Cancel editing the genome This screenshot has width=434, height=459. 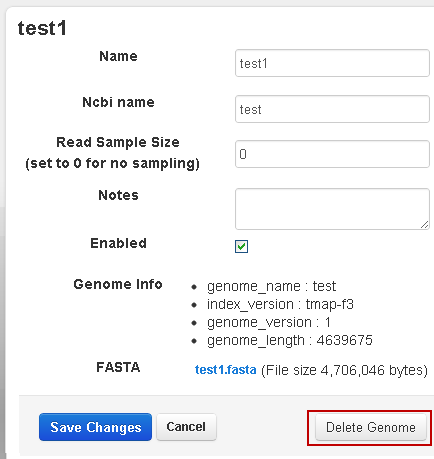click(x=186, y=427)
